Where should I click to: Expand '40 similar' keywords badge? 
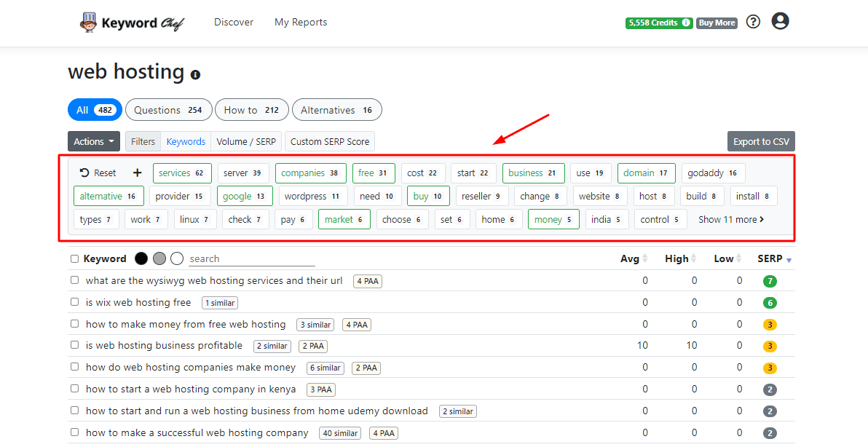click(x=339, y=433)
